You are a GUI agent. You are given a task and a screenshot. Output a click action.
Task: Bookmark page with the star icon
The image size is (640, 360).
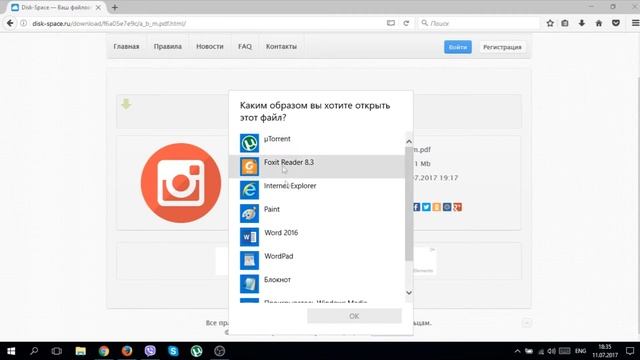point(550,23)
